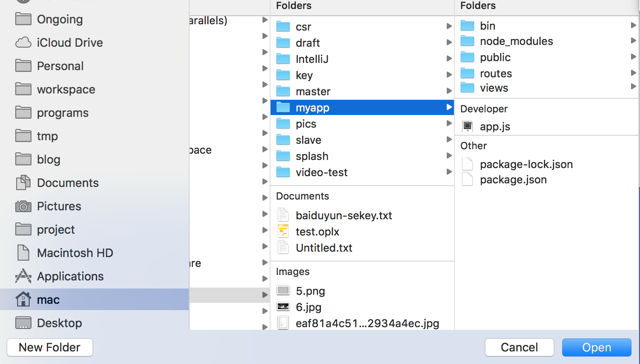The height and width of the screenshot is (364, 640).
Task: Select the 6.jpg image thumbnail
Action: [x=283, y=307]
